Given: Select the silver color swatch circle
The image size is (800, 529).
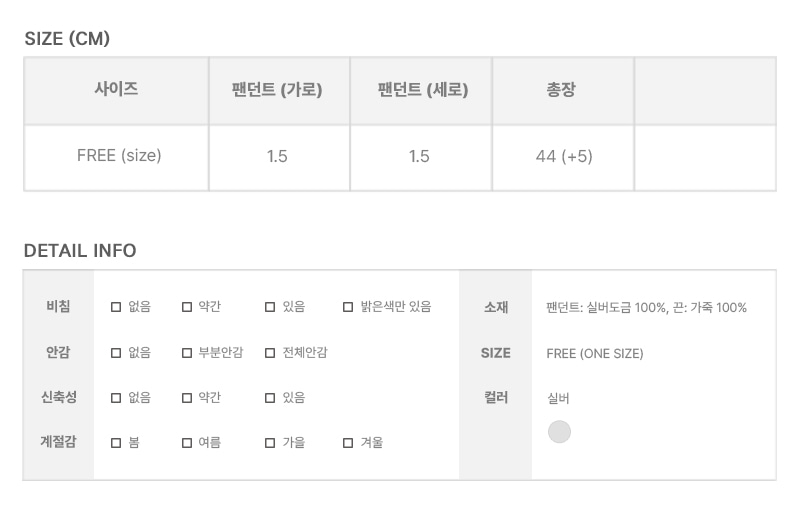Looking at the screenshot, I should click(x=559, y=432).
